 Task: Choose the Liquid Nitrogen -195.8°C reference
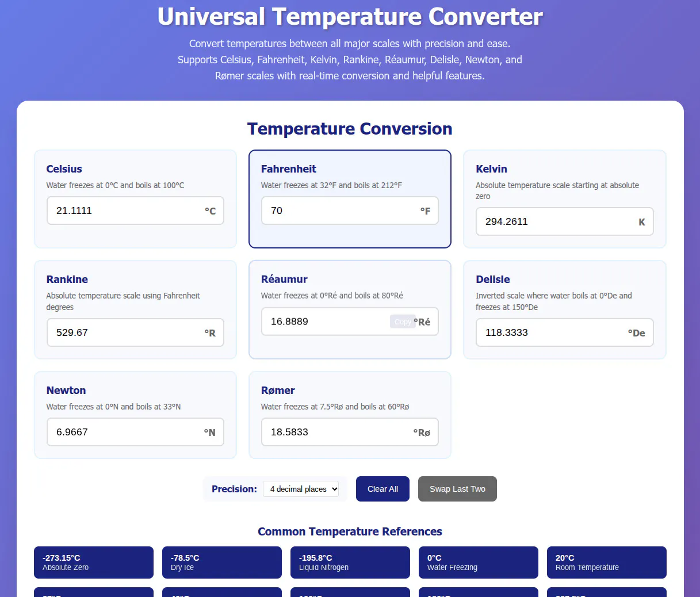point(350,562)
